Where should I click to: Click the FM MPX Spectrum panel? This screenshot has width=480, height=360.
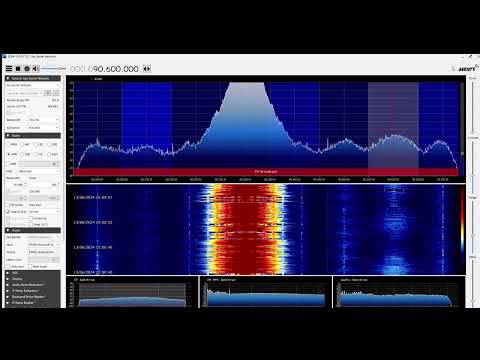pos(266,292)
